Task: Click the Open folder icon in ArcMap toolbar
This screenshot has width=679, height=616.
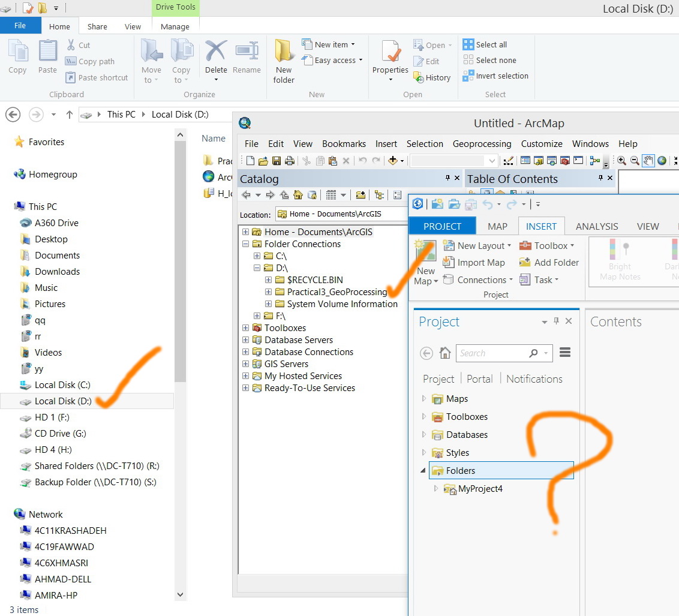Action: click(x=263, y=161)
